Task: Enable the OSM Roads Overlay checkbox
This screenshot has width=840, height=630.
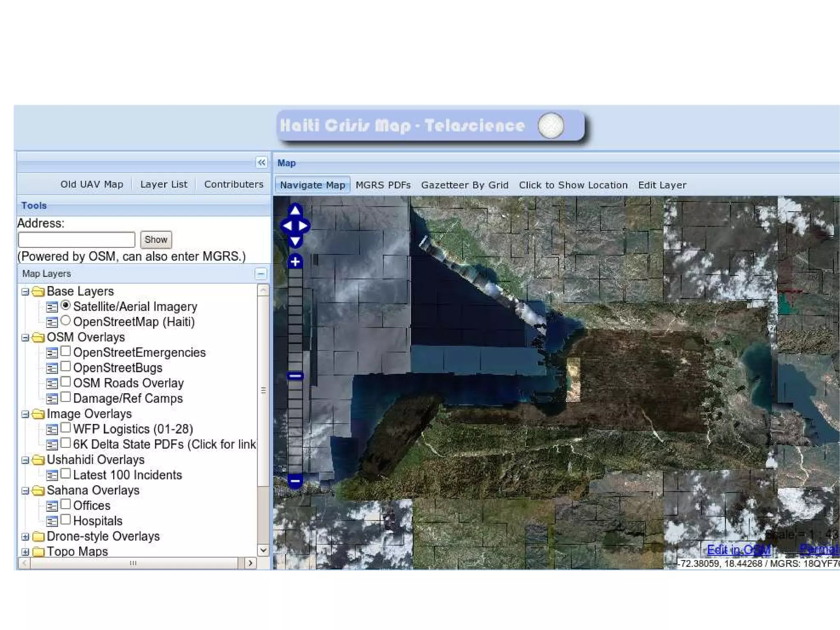Action: point(66,382)
